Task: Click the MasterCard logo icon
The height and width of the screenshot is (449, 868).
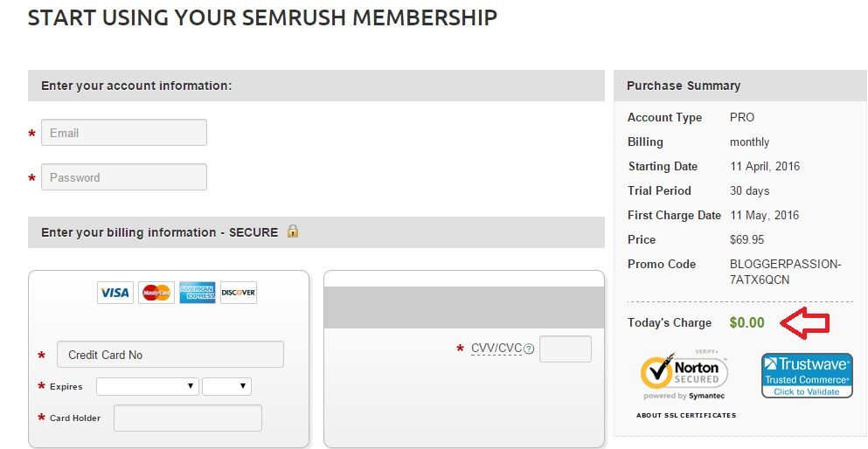Action: [x=156, y=293]
